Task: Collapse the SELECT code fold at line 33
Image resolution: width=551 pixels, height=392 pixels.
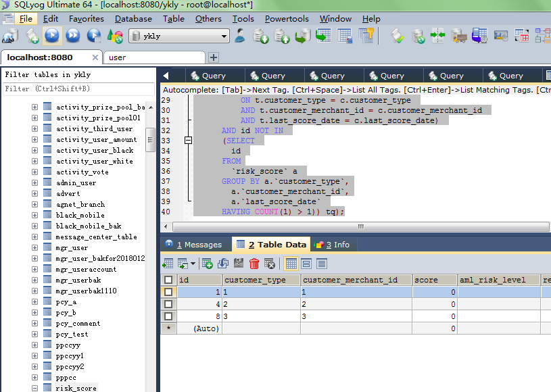Action: click(189, 141)
